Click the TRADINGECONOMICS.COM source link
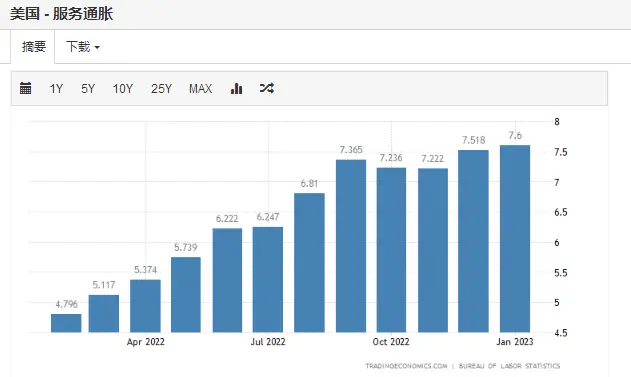 click(406, 366)
